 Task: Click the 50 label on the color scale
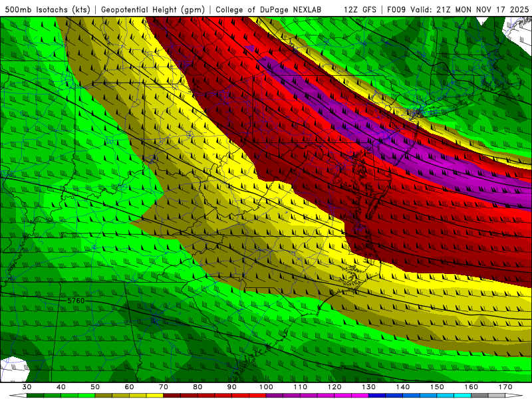pos(95,387)
